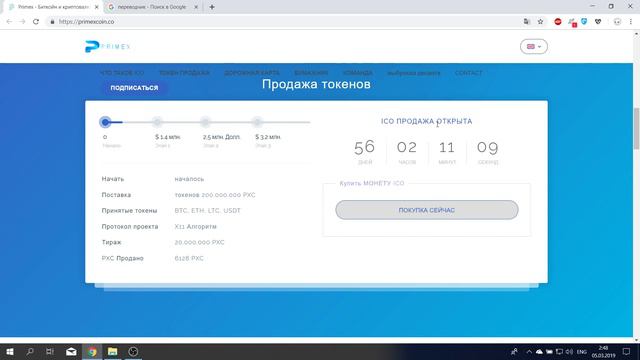Show hidden system tray icons
640x360 pixels.
point(529,351)
